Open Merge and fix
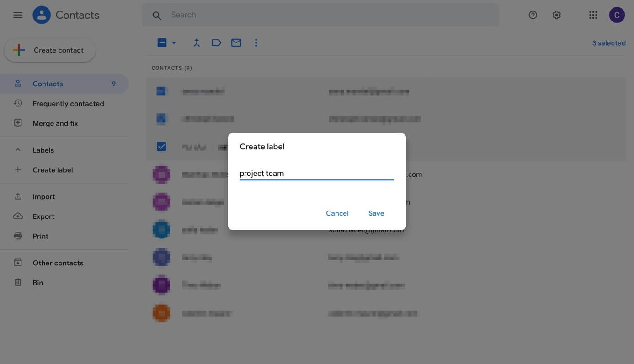 [64, 123]
